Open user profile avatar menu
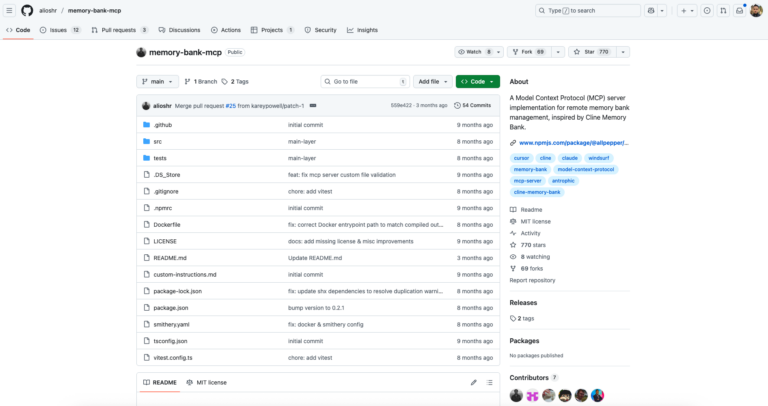The width and height of the screenshot is (768, 406). pos(756,10)
